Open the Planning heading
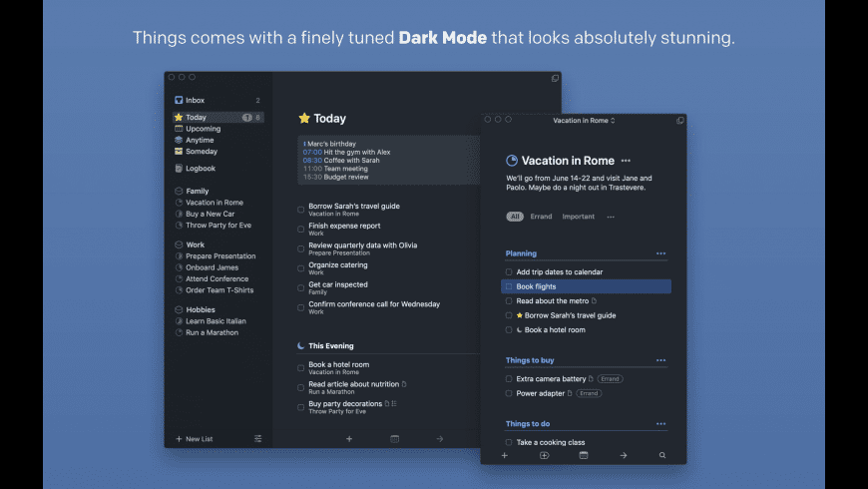The height and width of the screenshot is (489, 868). coord(521,253)
